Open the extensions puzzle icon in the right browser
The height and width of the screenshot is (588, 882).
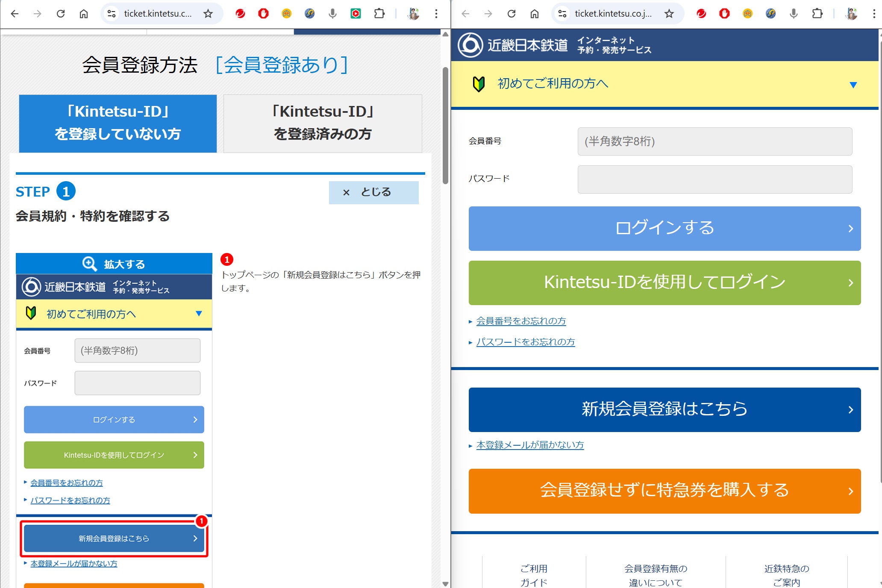pyautogui.click(x=817, y=14)
